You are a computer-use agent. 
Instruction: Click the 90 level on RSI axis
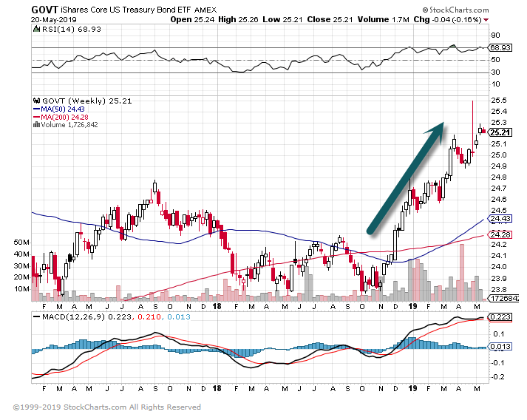(495, 35)
